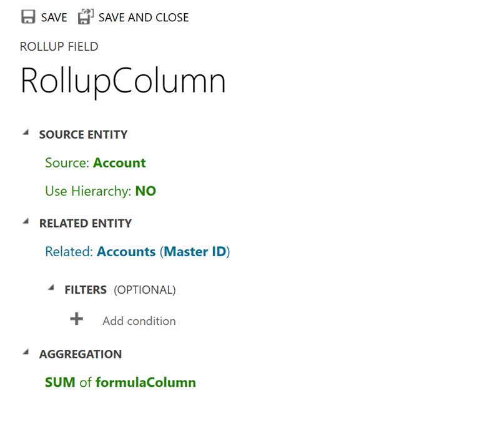Click the Add condition text
The width and height of the screenshot is (487, 448).
(x=139, y=321)
